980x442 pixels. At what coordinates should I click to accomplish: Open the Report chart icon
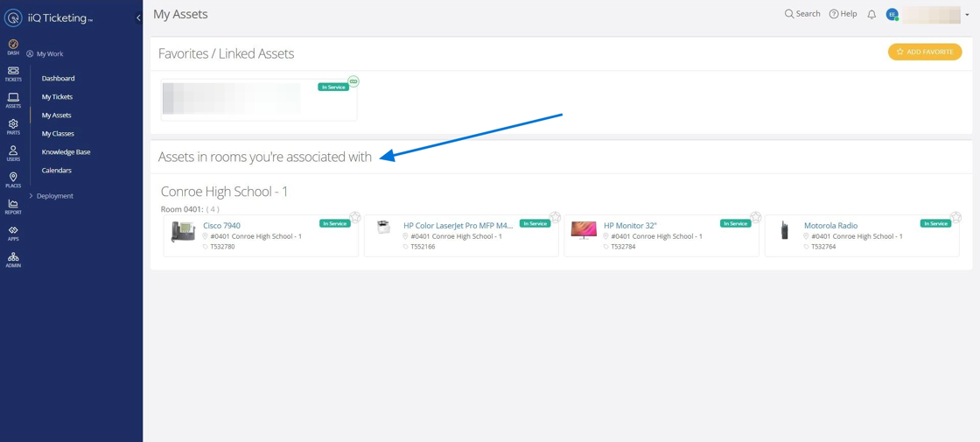click(x=13, y=207)
